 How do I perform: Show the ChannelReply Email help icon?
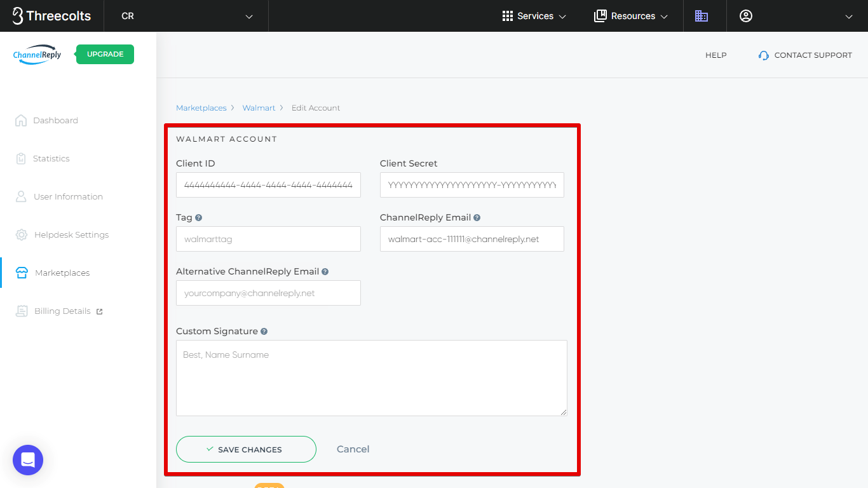[477, 217]
